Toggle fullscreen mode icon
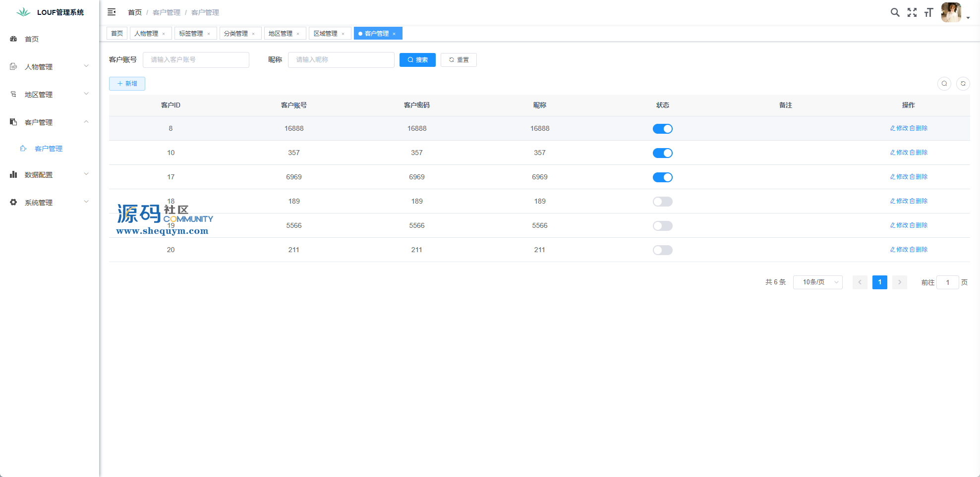Screen dimensions: 980x477 coord(912,12)
